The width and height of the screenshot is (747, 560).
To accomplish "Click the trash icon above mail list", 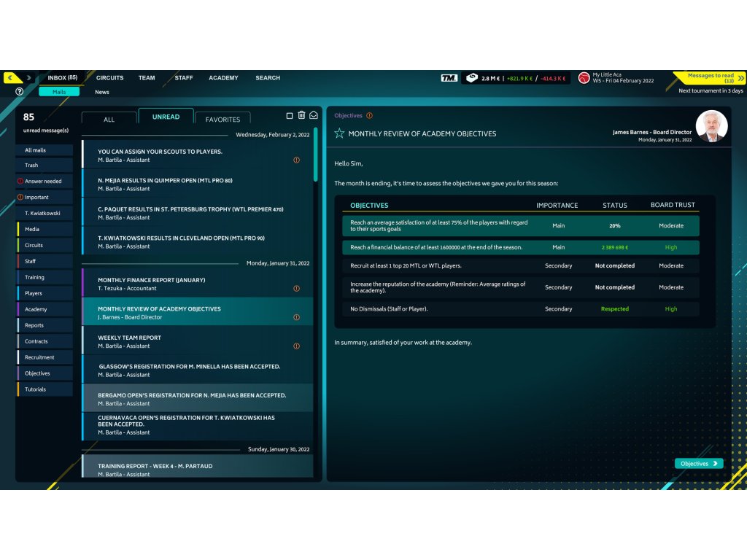I will click(x=301, y=115).
